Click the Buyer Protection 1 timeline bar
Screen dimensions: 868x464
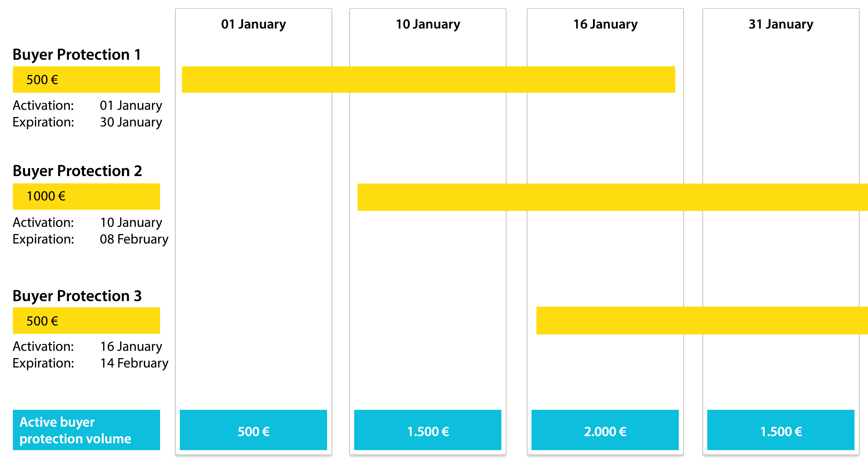click(428, 80)
